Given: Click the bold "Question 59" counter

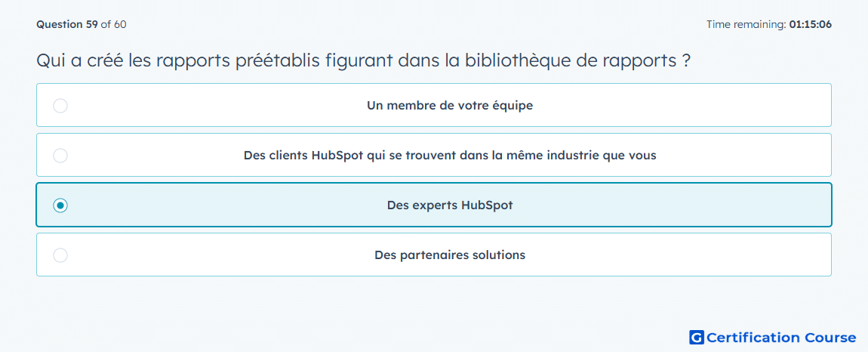Looking at the screenshot, I should click(x=67, y=24).
